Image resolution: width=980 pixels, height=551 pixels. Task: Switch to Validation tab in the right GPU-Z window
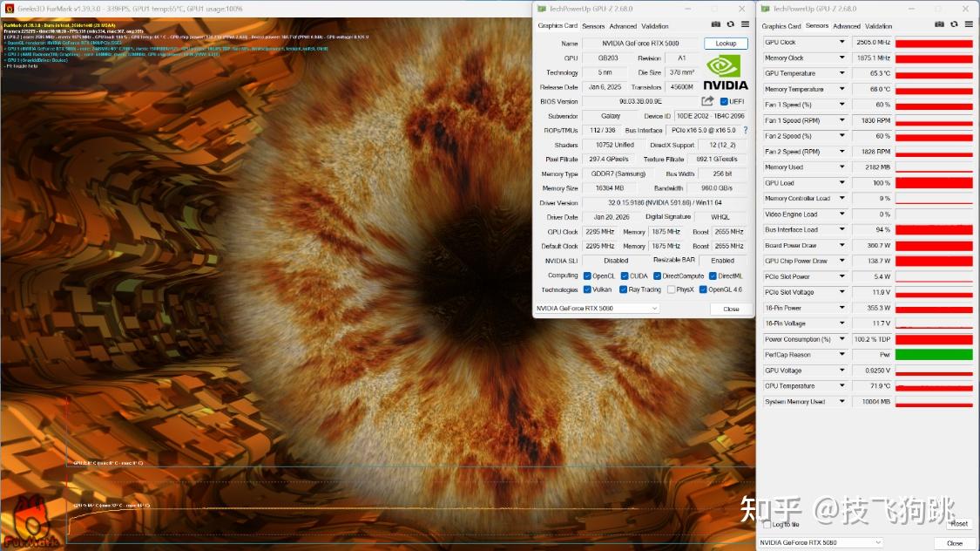(879, 26)
